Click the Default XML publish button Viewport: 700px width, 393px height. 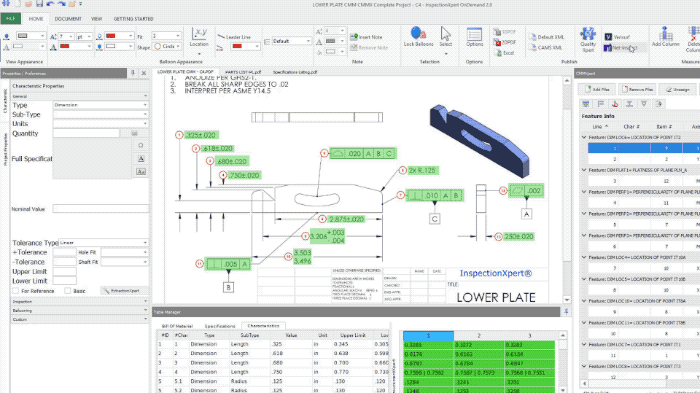[546, 37]
